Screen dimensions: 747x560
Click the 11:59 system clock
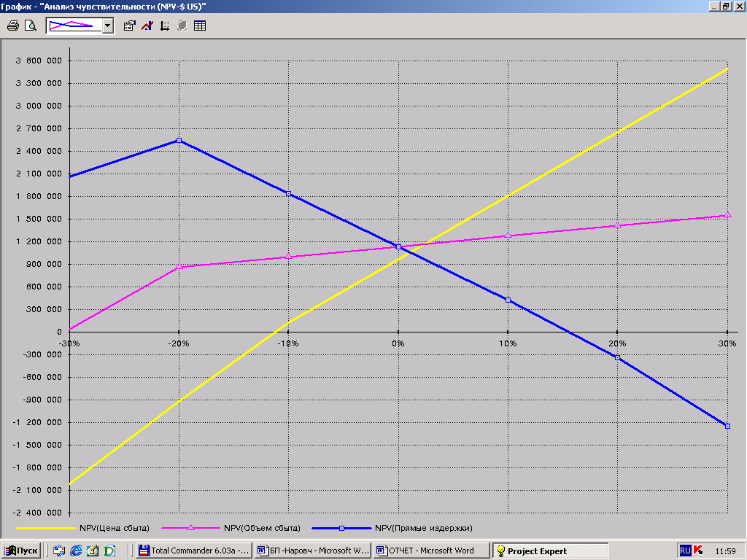(725, 551)
